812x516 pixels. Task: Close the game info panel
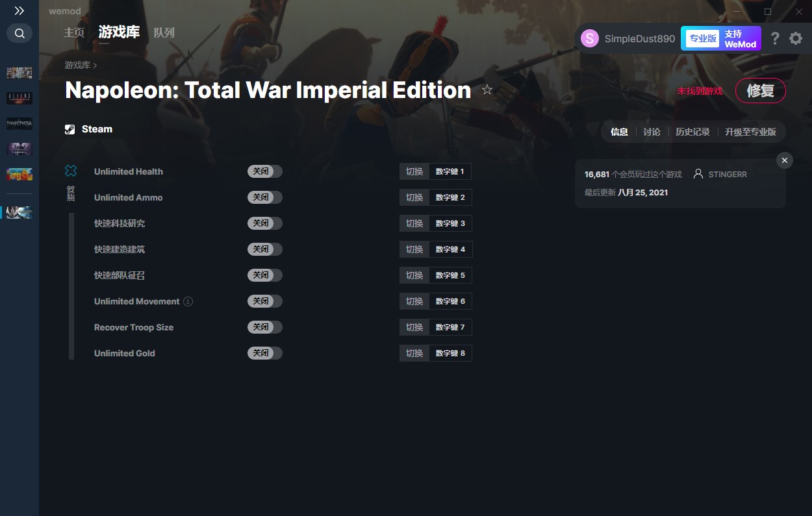point(785,160)
